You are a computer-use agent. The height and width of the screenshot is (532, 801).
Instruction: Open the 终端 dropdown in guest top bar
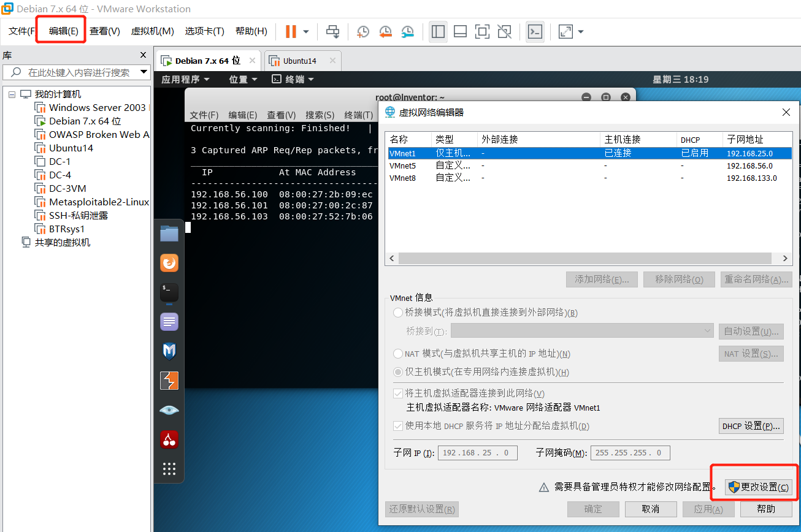(293, 80)
